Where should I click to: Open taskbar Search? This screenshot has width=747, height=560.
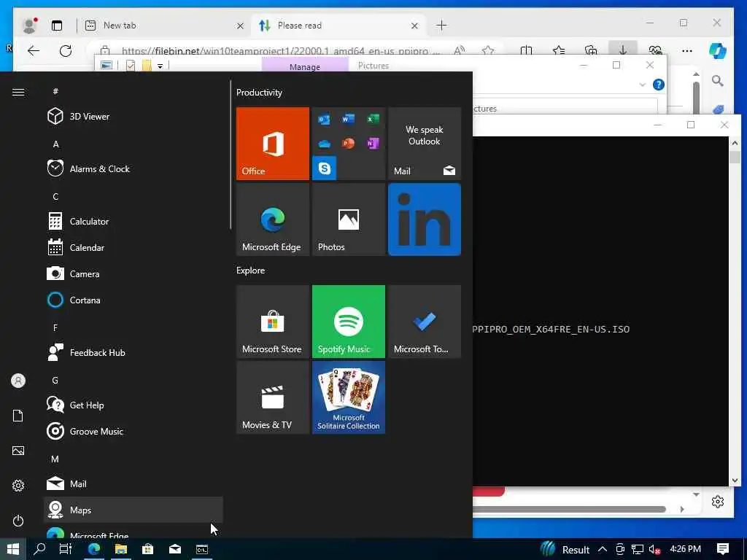coord(40,549)
